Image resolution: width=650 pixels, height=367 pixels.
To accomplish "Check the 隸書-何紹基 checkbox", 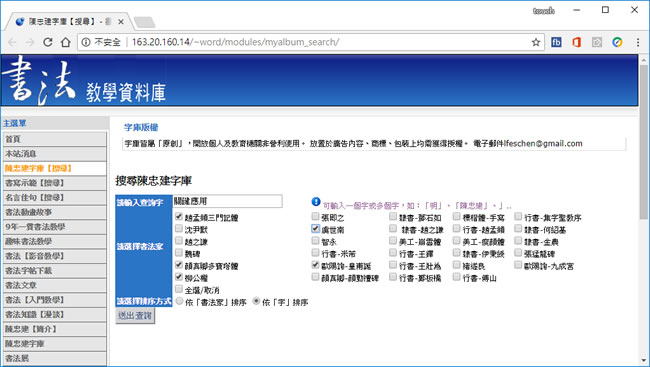I will point(518,228).
